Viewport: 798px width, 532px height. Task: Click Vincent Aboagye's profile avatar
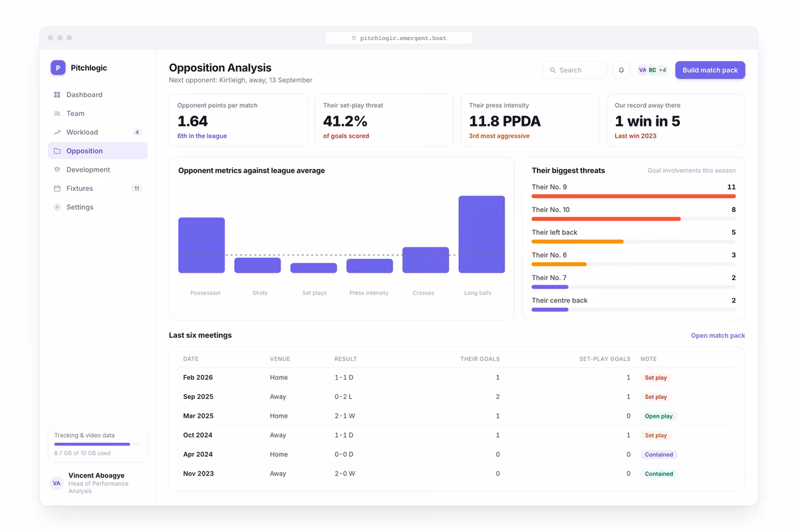57,483
